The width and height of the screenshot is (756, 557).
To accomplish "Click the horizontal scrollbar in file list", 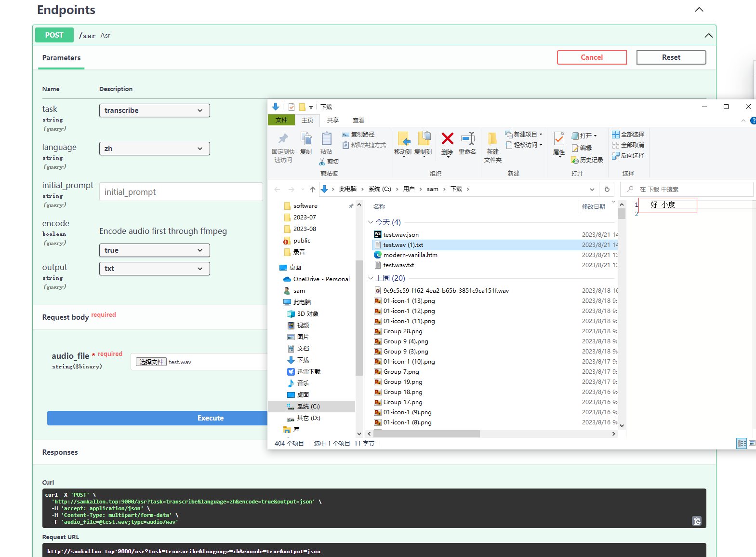I will click(426, 434).
